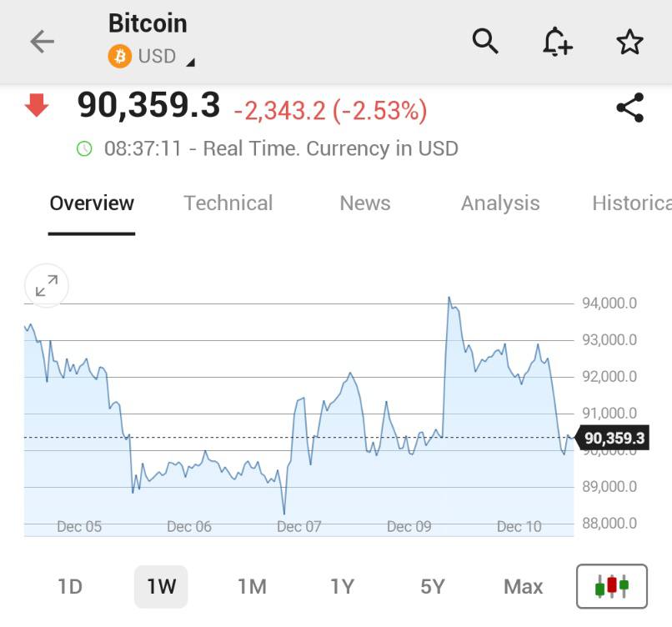Image resolution: width=672 pixels, height=627 pixels.
Task: Open the News tab
Action: (365, 203)
